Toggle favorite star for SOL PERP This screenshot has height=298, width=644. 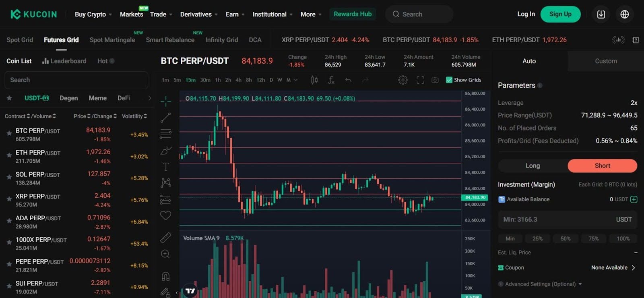point(9,177)
